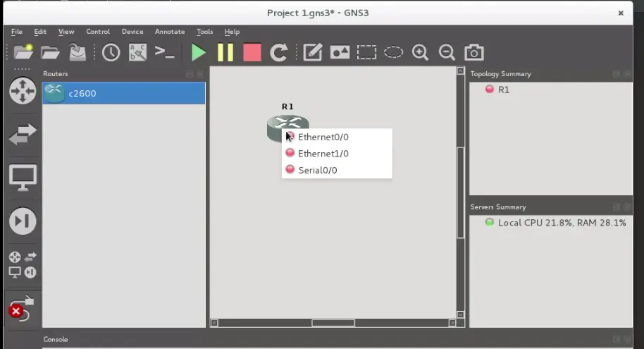644x349 pixels.
Task: Take a screenshot with camera icon
Action: (474, 52)
